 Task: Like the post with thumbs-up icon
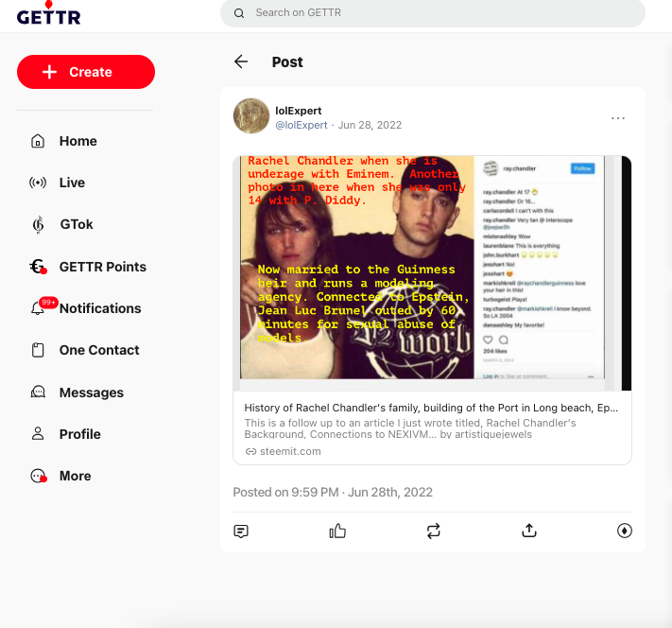337,531
